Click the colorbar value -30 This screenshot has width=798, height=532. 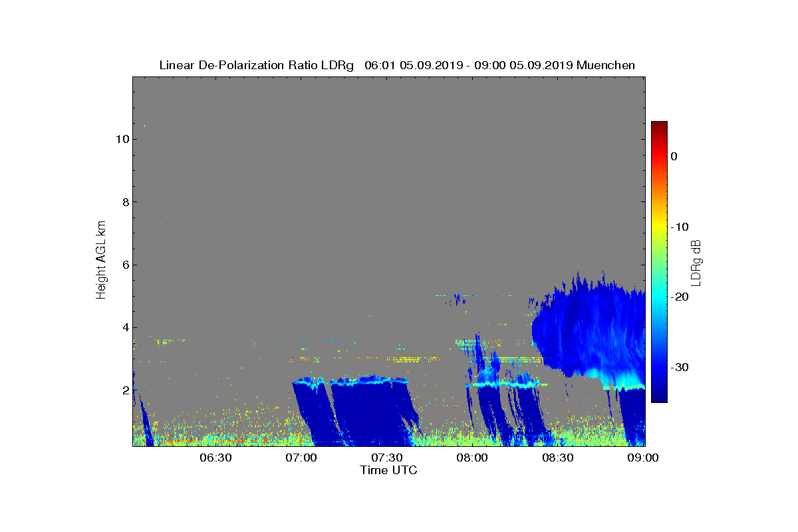point(680,368)
